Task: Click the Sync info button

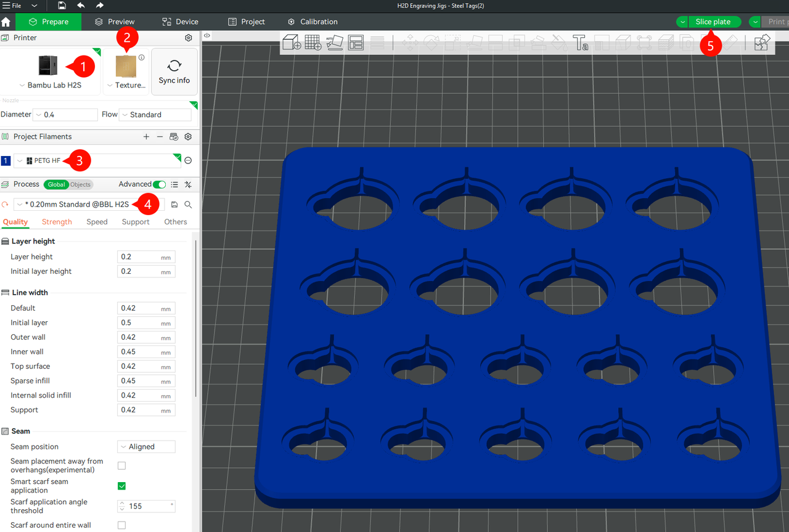Action: (x=174, y=72)
